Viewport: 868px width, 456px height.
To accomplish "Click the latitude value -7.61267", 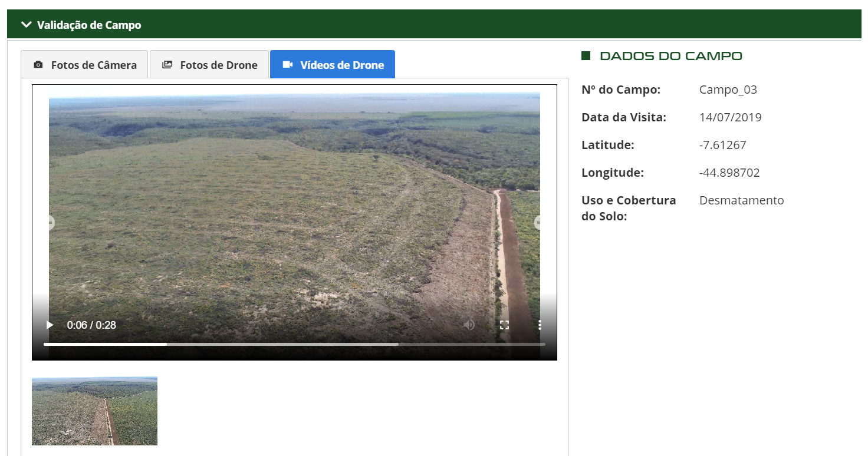I will pyautogui.click(x=723, y=145).
